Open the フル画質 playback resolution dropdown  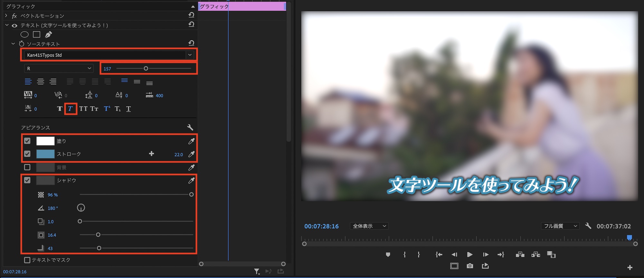(x=560, y=226)
